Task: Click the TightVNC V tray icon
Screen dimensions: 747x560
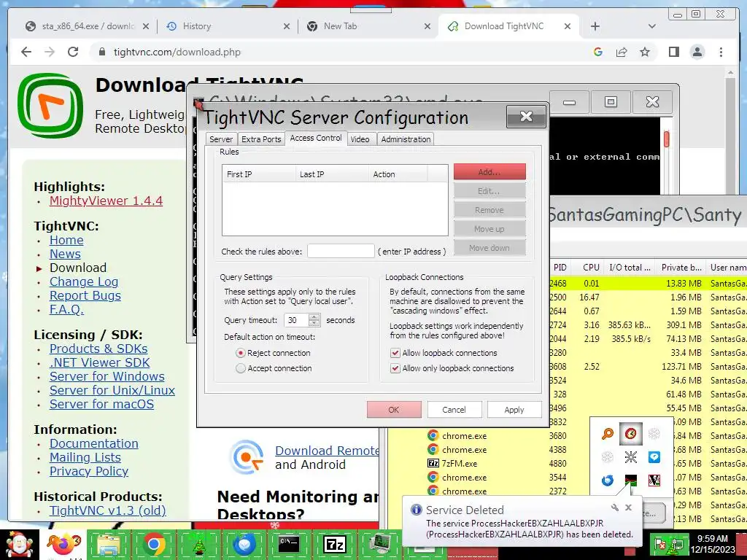Action: 654,480
